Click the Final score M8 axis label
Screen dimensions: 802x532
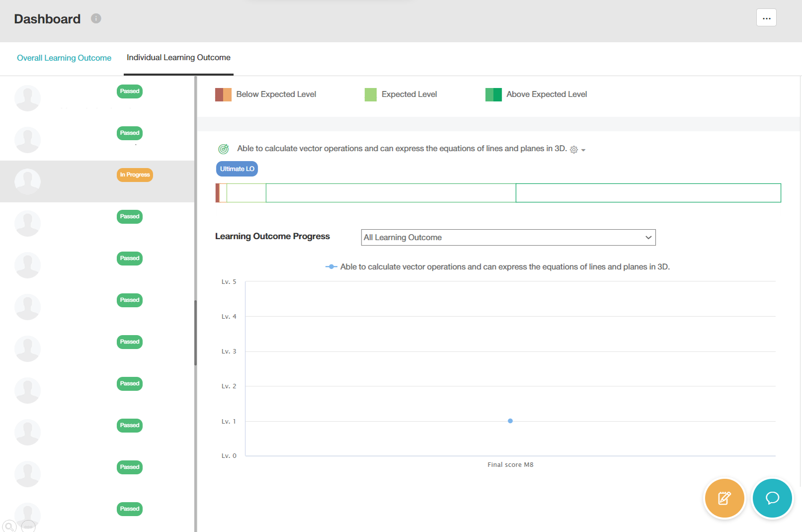tap(510, 465)
